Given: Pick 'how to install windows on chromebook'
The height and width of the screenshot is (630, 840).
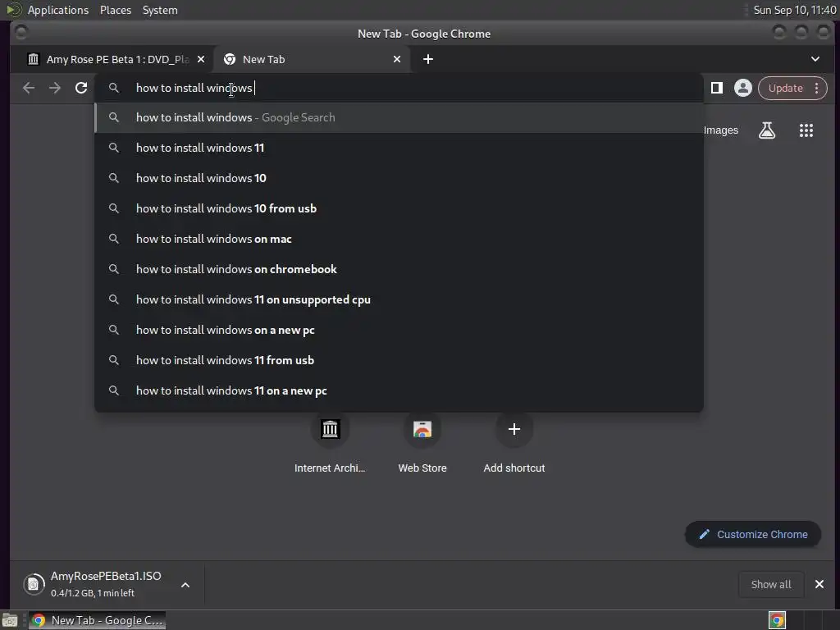Looking at the screenshot, I should point(399,269).
